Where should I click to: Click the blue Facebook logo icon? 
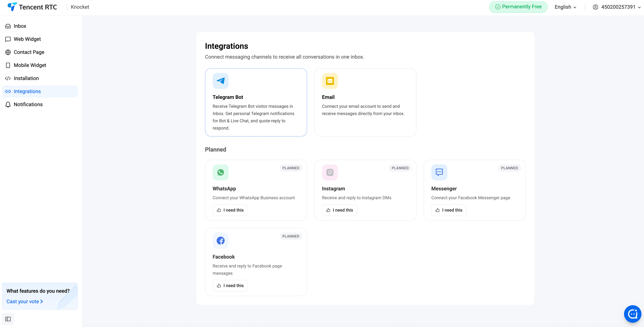click(220, 241)
